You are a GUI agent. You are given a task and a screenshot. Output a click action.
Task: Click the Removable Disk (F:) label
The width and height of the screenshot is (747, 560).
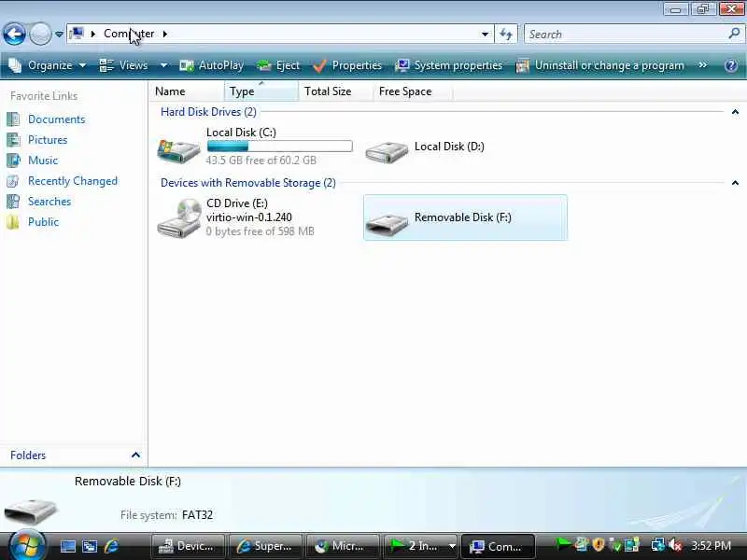coord(462,217)
